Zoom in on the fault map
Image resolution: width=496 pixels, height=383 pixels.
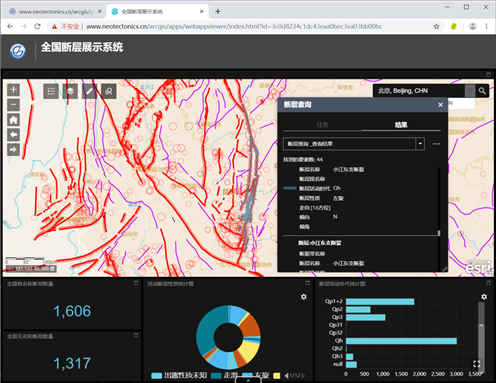pyautogui.click(x=13, y=90)
